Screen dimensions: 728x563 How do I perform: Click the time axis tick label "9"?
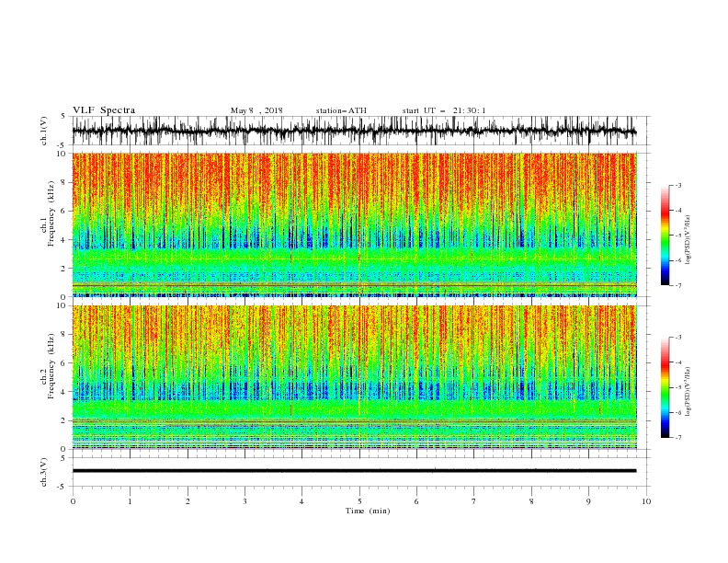(x=588, y=501)
